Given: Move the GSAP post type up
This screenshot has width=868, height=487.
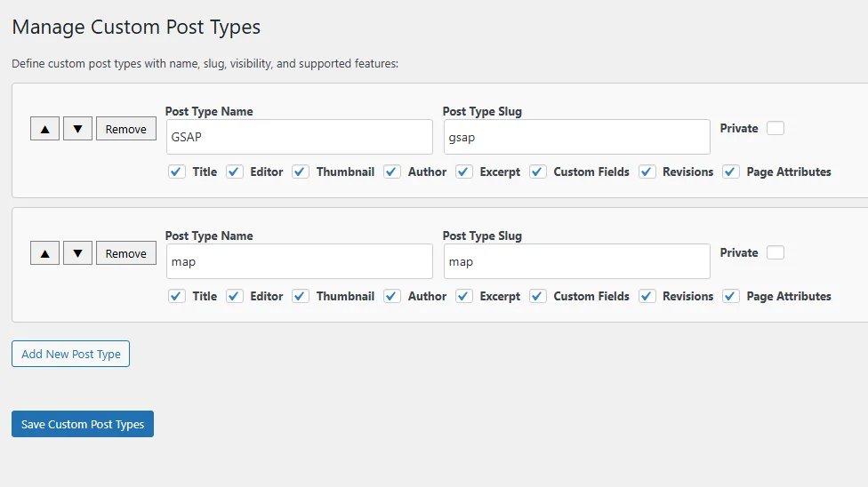Looking at the screenshot, I should pyautogui.click(x=44, y=129).
